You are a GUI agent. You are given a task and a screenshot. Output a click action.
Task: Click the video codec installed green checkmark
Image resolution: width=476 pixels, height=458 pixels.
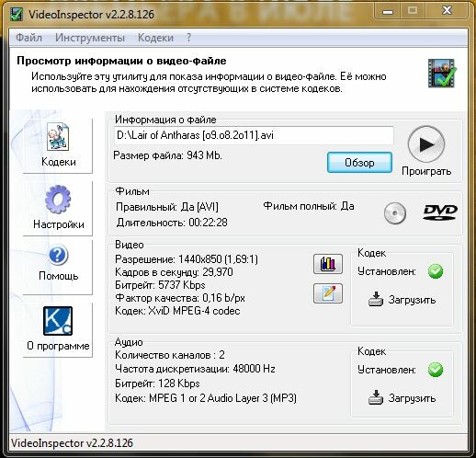pos(436,271)
